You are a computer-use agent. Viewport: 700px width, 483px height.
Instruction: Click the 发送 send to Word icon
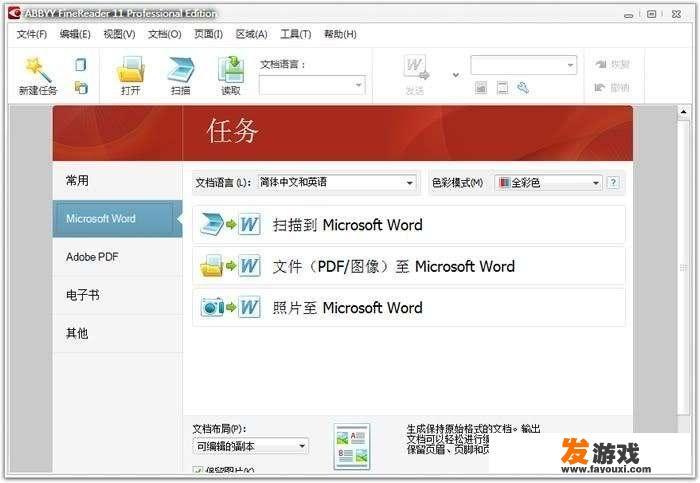[x=416, y=68]
